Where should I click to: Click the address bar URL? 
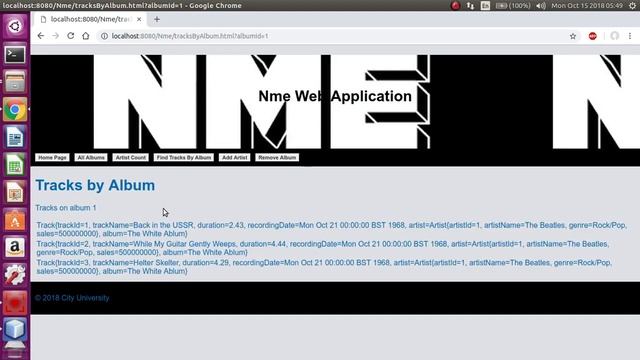coord(190,36)
